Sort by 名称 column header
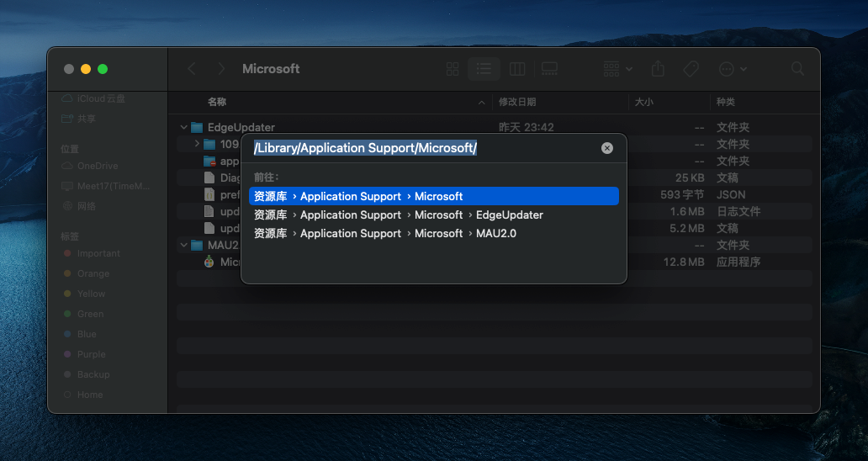Viewport: 868px width, 461px height. [217, 102]
